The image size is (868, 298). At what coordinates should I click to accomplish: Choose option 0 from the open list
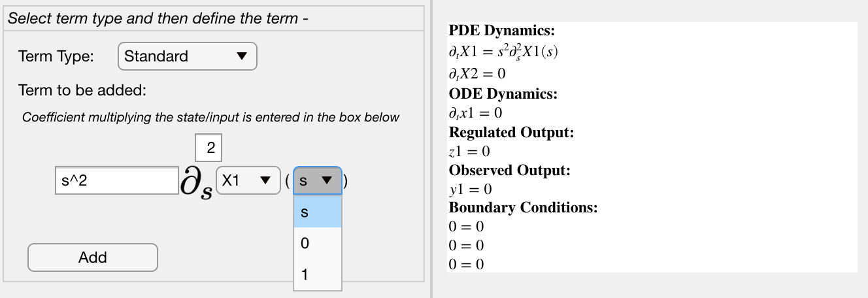click(318, 243)
